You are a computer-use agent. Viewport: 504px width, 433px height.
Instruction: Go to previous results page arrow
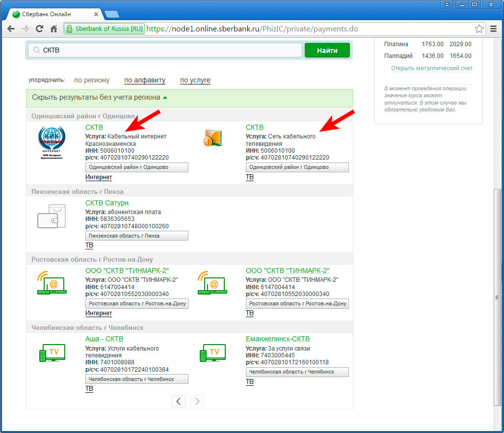[x=179, y=401]
